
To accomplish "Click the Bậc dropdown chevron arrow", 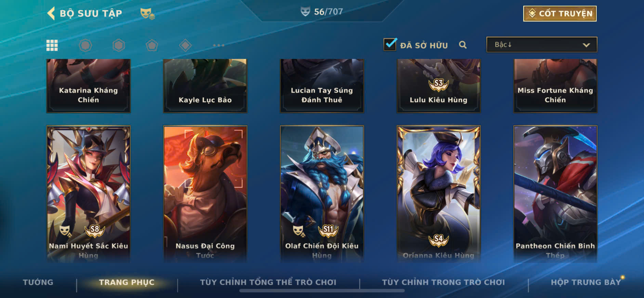I will pos(586,45).
